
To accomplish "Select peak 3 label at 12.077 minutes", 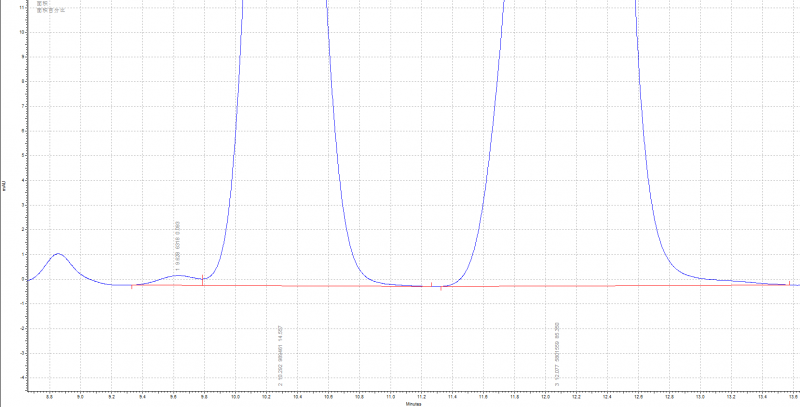I will (x=557, y=354).
